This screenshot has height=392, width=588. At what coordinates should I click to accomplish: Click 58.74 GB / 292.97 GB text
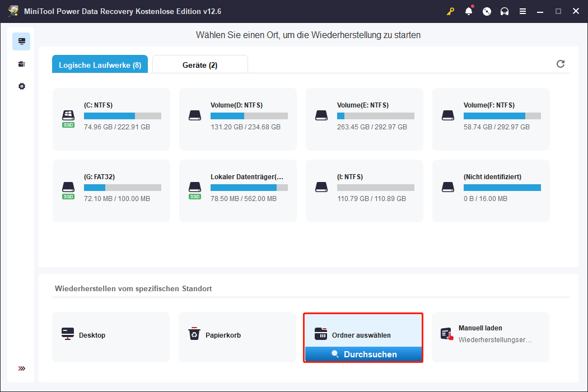(497, 127)
